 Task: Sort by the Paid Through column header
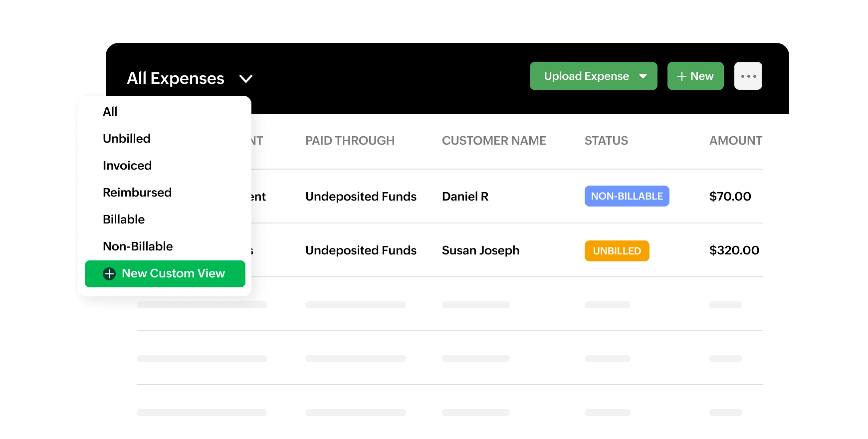[350, 141]
